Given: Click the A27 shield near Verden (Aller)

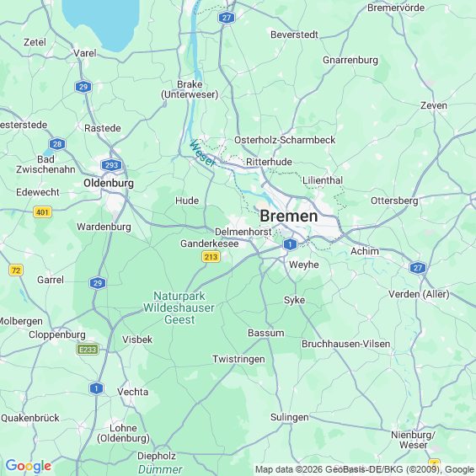Looking at the screenshot, I should pyautogui.click(x=418, y=268).
